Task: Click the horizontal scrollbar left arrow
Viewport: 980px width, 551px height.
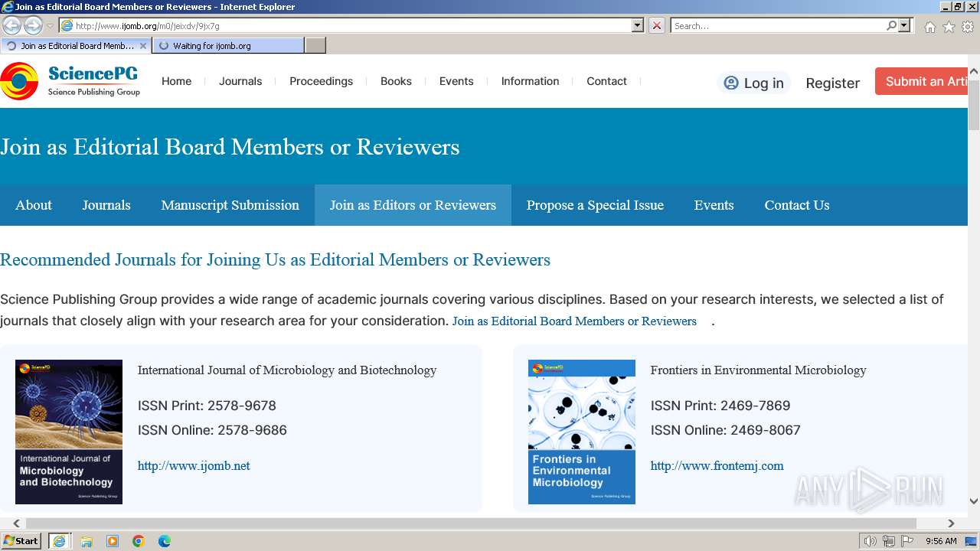Action: click(x=17, y=523)
